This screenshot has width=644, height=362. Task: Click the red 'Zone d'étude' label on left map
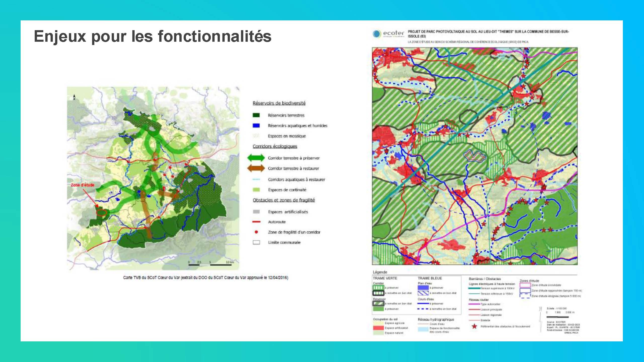click(x=83, y=185)
